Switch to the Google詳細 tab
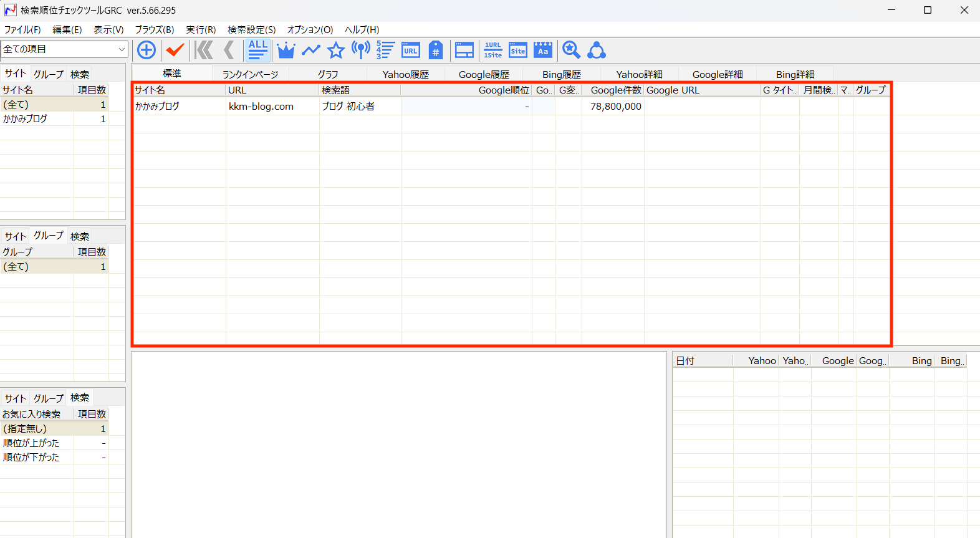This screenshot has width=980, height=538. click(718, 74)
